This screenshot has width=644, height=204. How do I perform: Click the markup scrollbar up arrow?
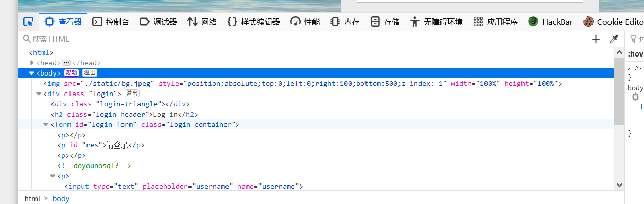click(619, 52)
